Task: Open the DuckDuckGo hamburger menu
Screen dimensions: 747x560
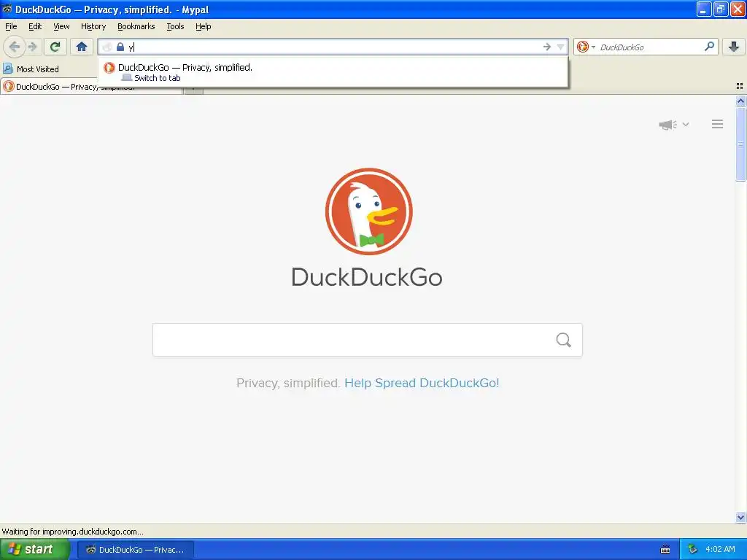Action: 718,124
